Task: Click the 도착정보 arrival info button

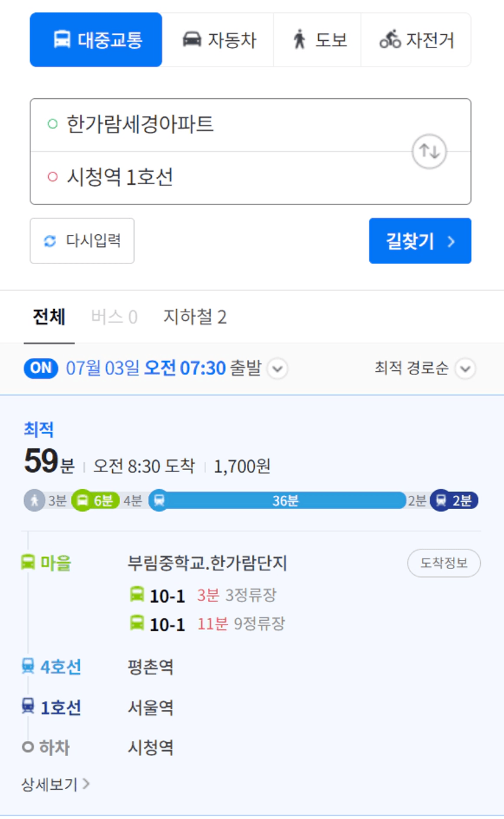Action: (444, 563)
